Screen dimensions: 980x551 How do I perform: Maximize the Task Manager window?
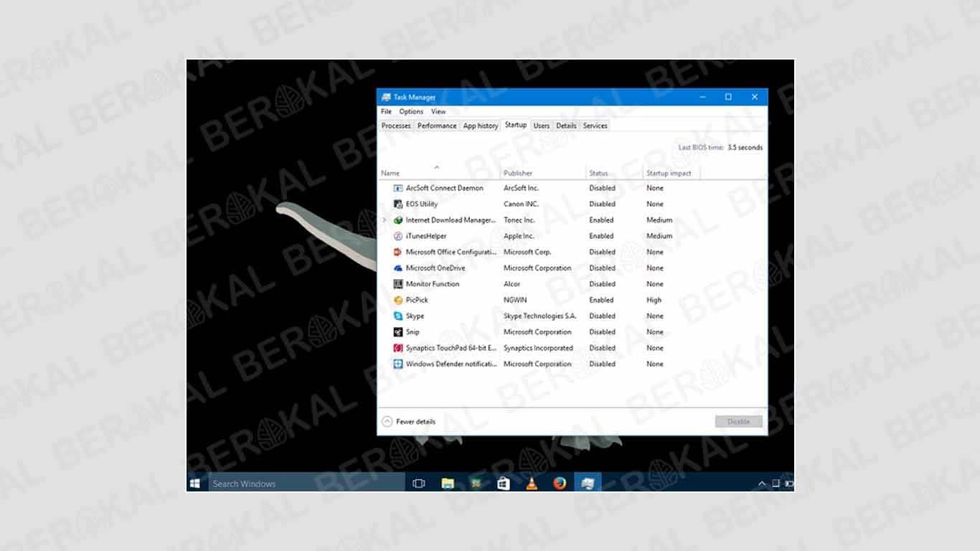pos(728,97)
